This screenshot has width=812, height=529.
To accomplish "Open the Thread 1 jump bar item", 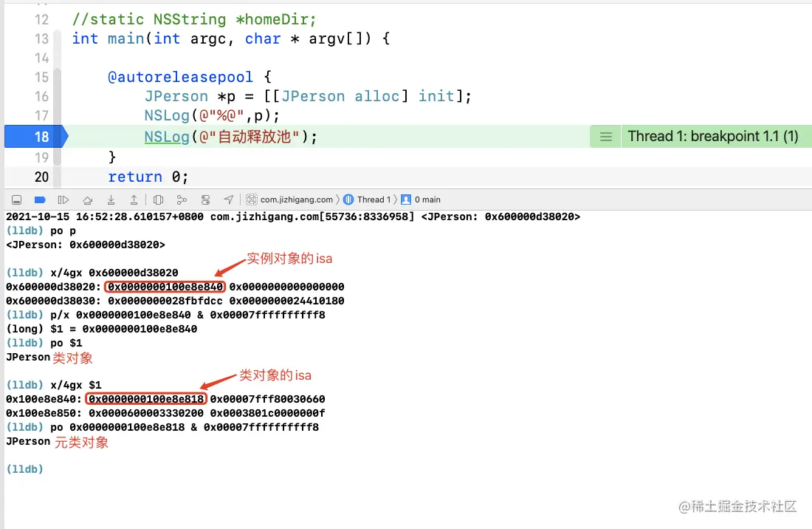I will point(367,199).
